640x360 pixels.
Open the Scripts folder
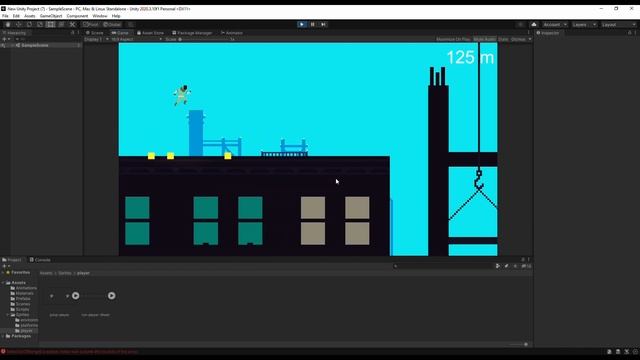20,309
